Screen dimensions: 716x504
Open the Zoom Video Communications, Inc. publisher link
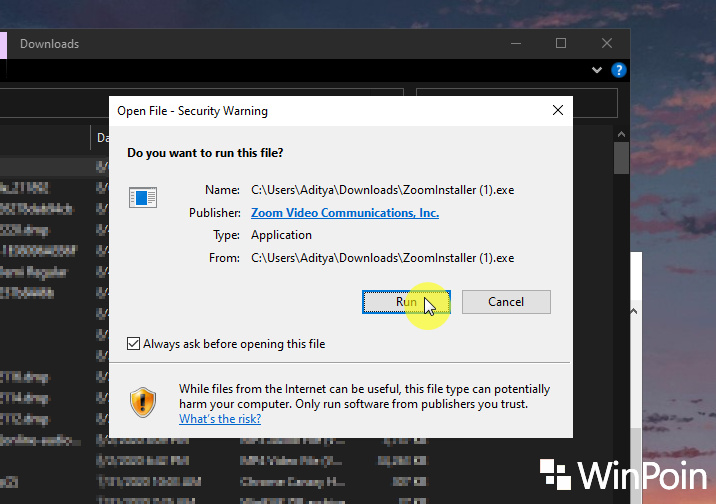pos(345,213)
